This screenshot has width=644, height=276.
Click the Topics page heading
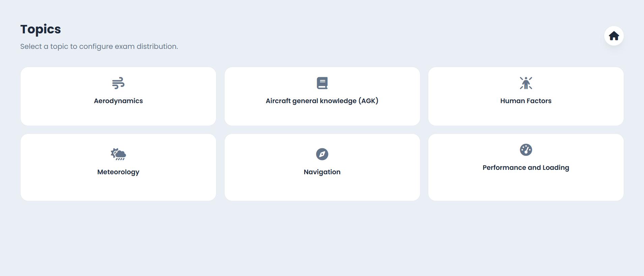tap(40, 29)
